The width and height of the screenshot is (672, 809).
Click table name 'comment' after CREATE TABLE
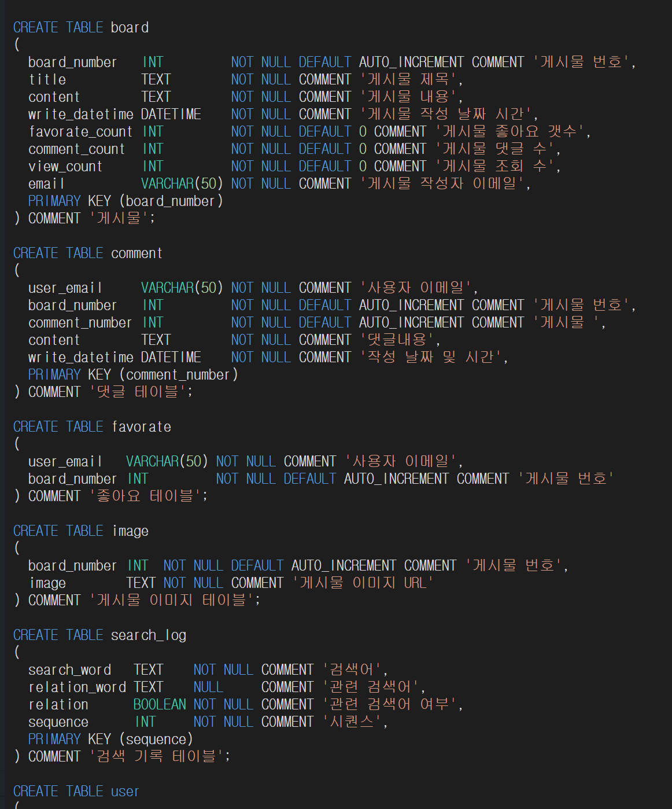point(136,253)
